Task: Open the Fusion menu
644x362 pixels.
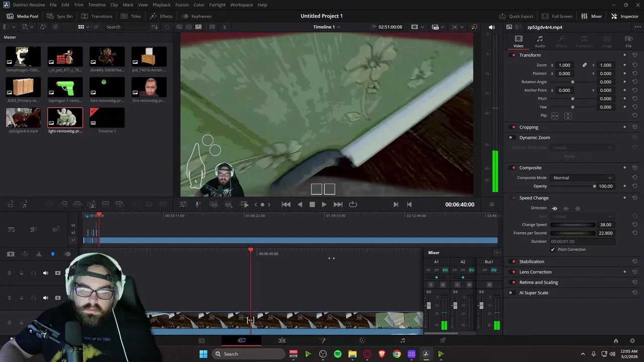Action: click(182, 5)
